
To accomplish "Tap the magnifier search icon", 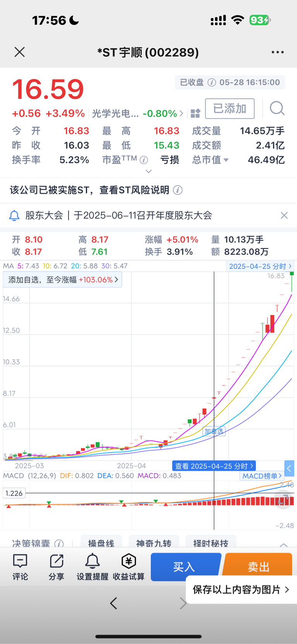I will pos(277,109).
